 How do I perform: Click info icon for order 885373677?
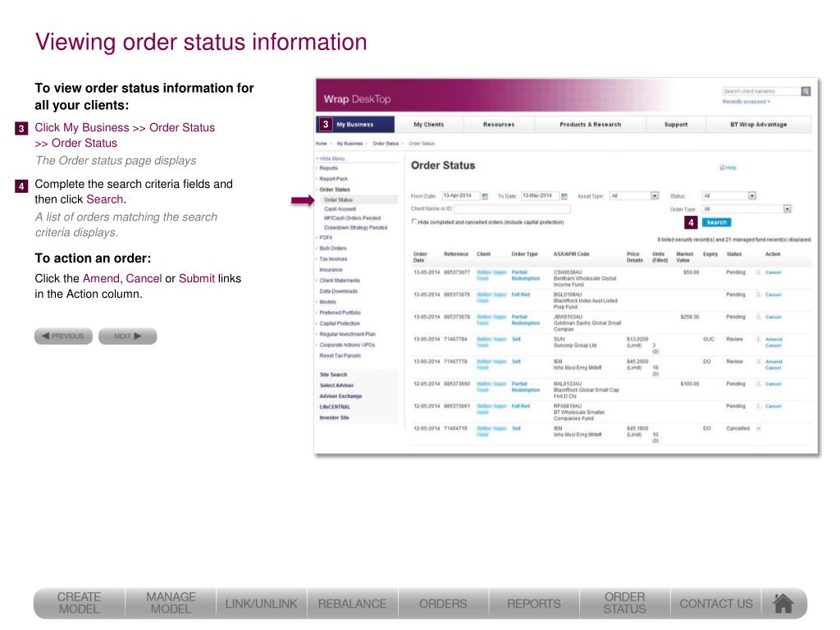pyautogui.click(x=758, y=272)
